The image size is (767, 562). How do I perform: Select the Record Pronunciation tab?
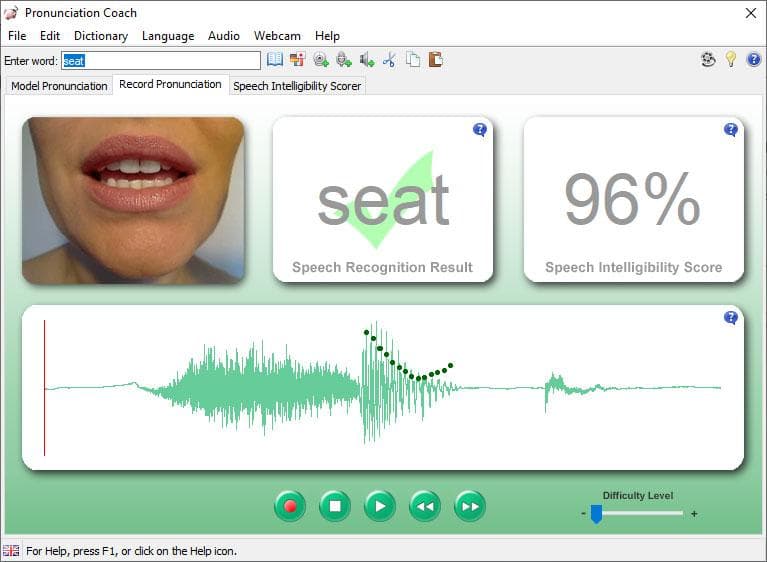click(x=170, y=84)
